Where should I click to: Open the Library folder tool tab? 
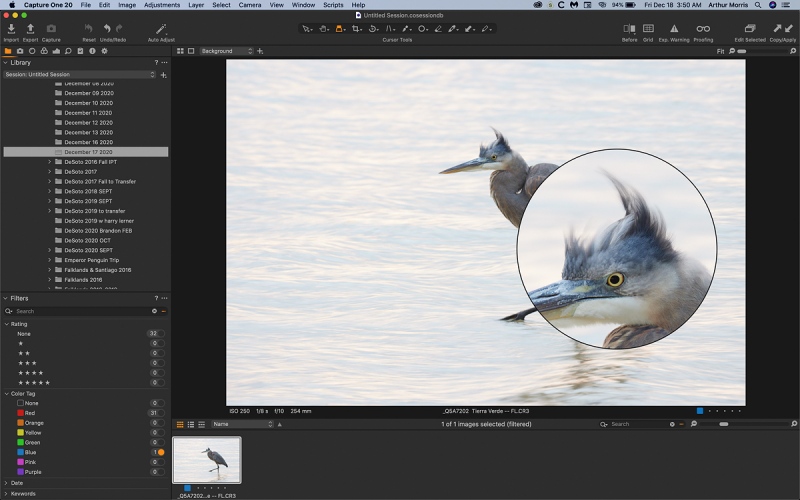[x=8, y=51]
